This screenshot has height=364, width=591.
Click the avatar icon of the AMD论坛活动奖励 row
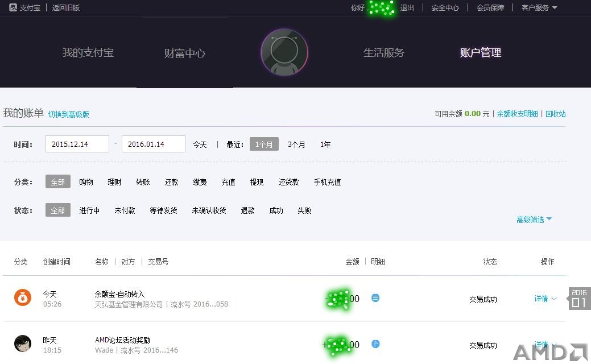23,344
